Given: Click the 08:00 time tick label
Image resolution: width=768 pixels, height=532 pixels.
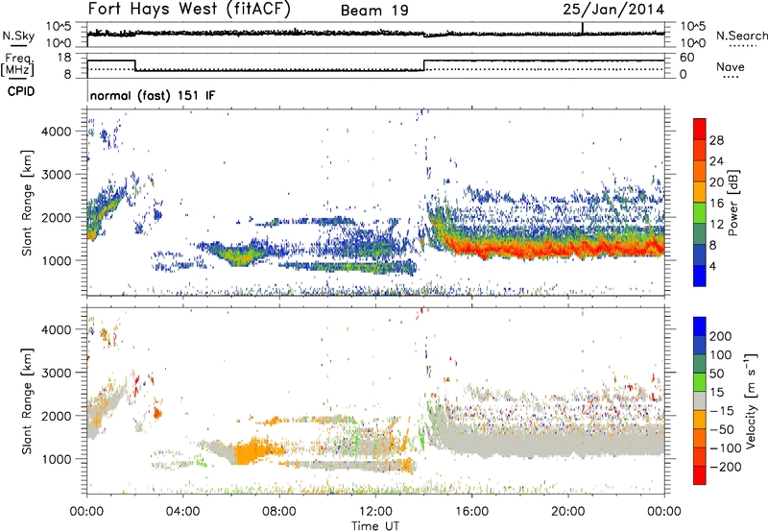Looking at the screenshot, I should 279,512.
